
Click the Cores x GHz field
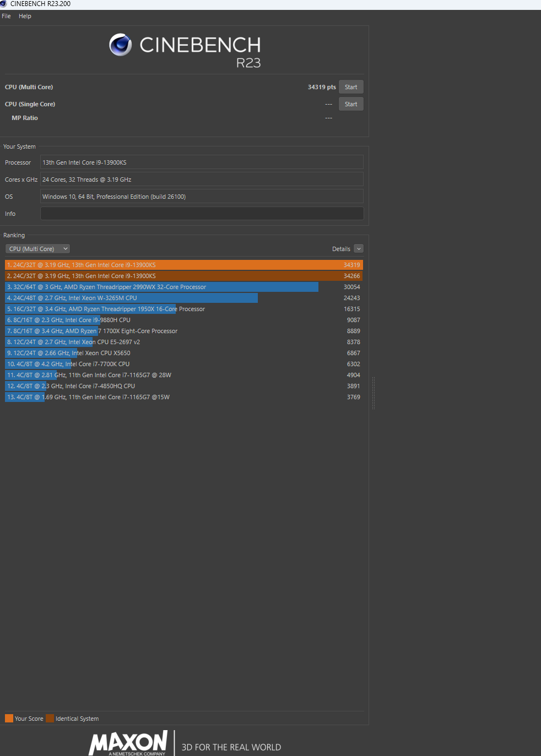(202, 180)
